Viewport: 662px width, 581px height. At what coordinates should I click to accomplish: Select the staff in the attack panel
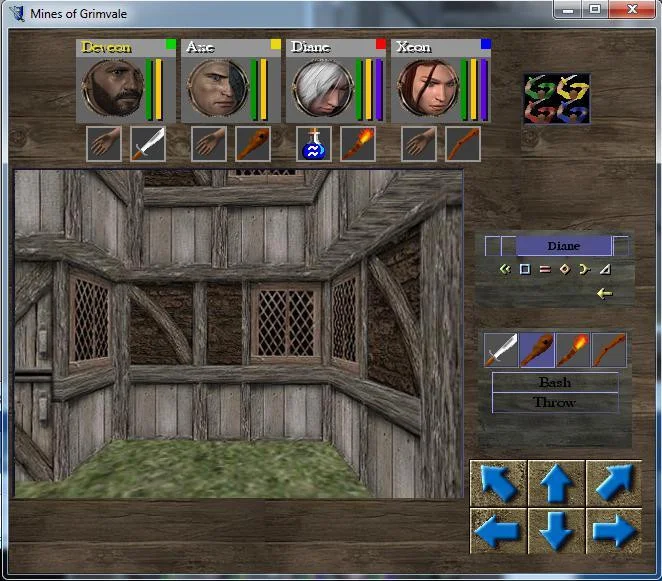pyautogui.click(x=609, y=350)
